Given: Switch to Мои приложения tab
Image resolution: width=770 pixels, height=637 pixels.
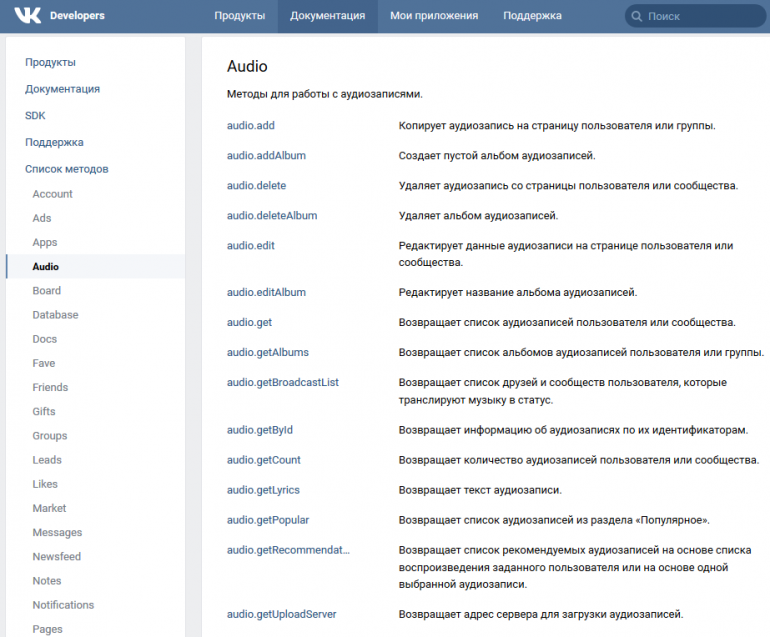Looking at the screenshot, I should [434, 16].
